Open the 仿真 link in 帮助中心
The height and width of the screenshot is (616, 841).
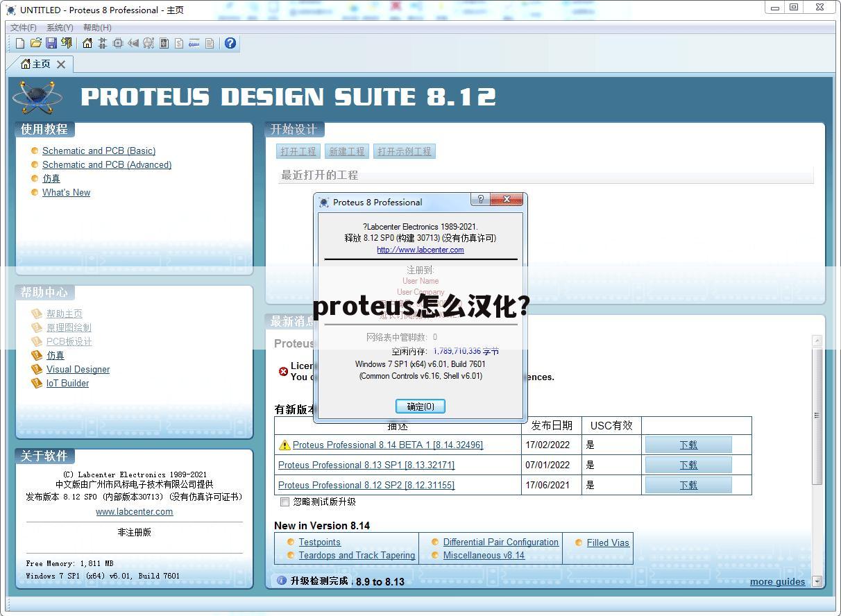[56, 355]
